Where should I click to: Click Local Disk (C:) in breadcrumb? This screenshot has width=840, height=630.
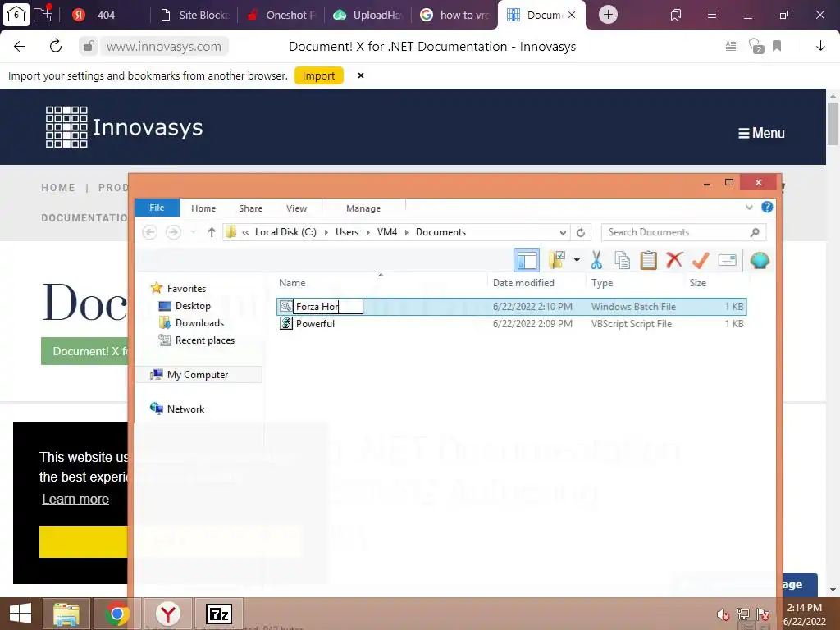click(x=285, y=232)
